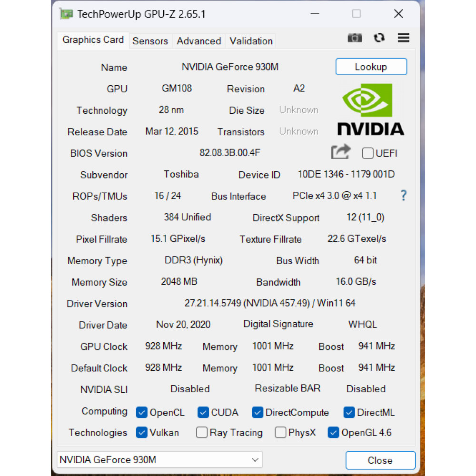Toggle the Ray Tracing checkbox
476x476 pixels.
tap(202, 433)
